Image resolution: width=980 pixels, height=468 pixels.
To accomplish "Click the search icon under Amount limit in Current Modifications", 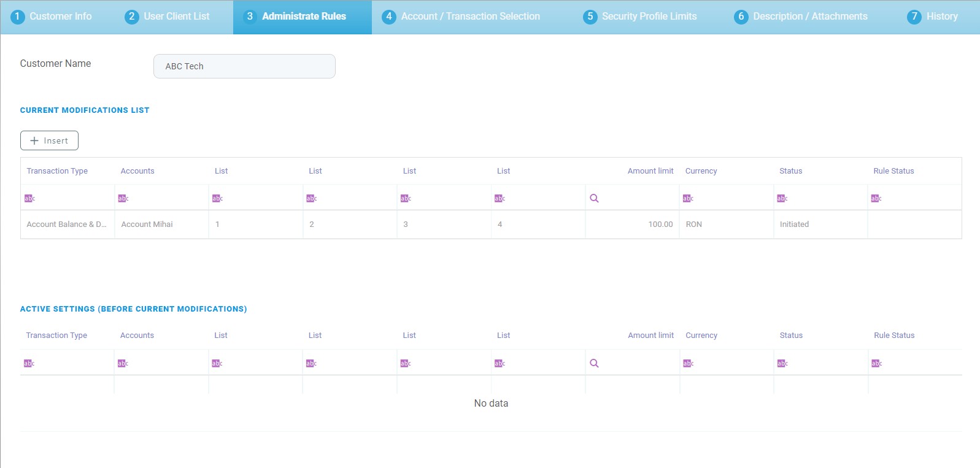I will [x=594, y=198].
